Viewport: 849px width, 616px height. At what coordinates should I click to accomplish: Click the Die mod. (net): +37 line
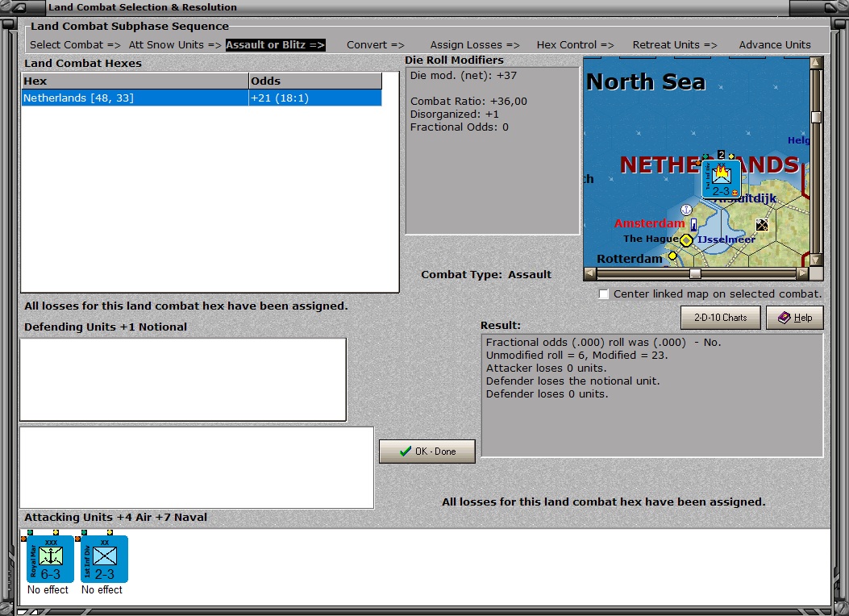point(464,76)
